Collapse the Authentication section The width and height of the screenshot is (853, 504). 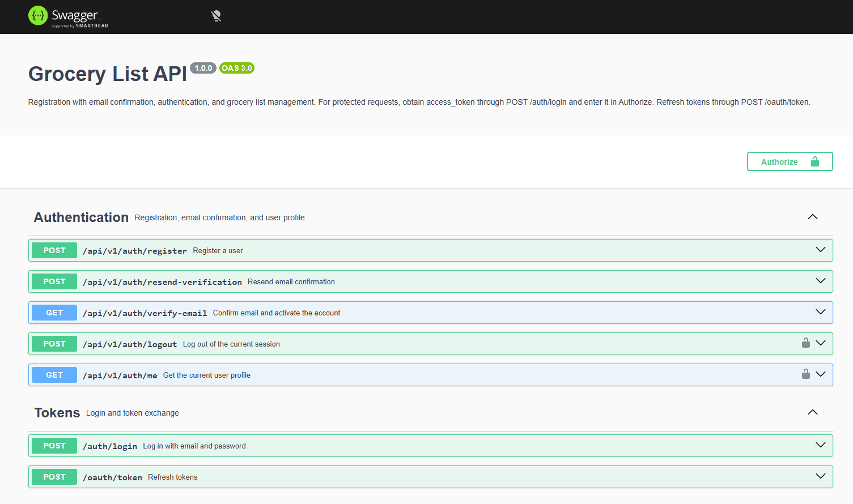[812, 217]
